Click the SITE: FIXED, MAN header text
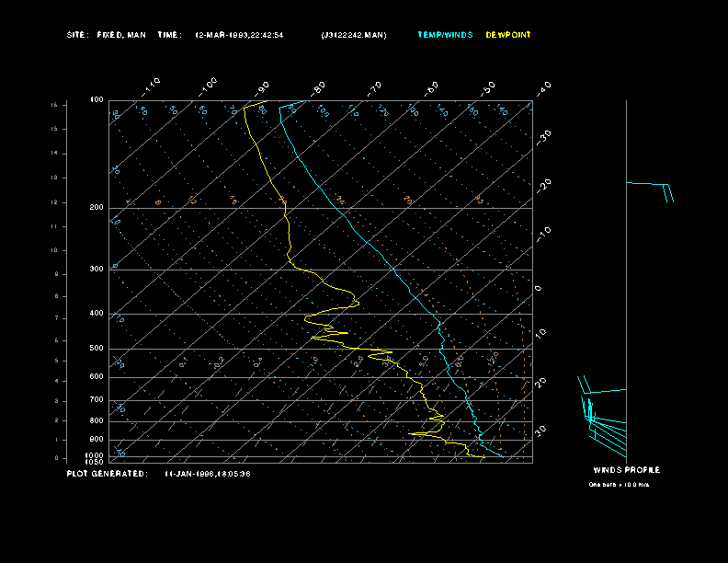Image resolution: width=728 pixels, height=563 pixels. point(106,35)
